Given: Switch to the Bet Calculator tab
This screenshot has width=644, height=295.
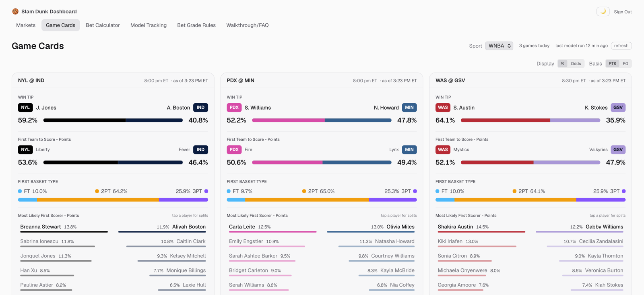Looking at the screenshot, I should coord(103,25).
